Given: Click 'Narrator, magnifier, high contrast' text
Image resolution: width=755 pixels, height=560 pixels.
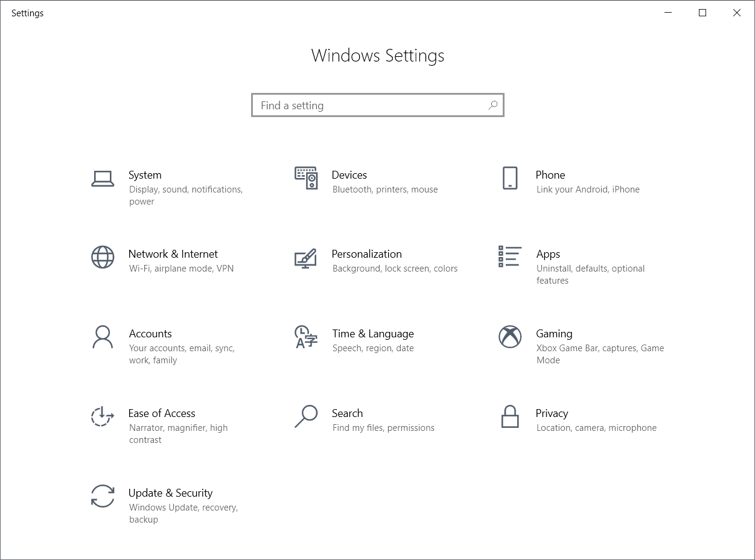Looking at the screenshot, I should click(x=178, y=434).
